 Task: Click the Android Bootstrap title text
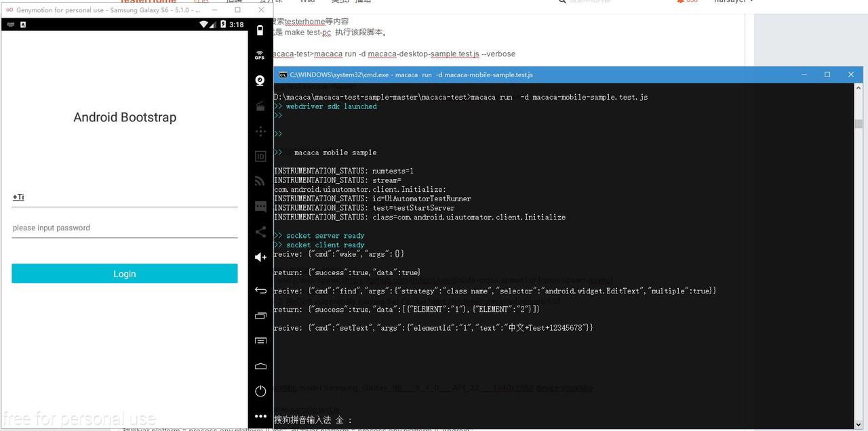pyautogui.click(x=125, y=117)
